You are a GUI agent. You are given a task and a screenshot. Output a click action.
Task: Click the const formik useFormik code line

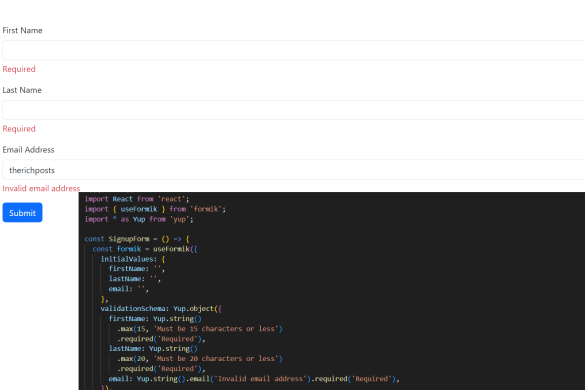(145, 249)
